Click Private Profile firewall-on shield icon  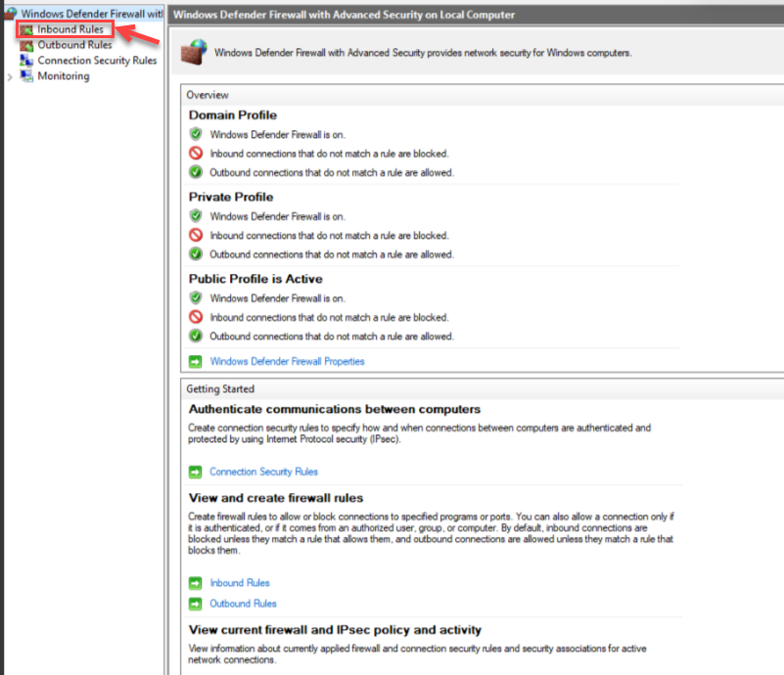click(x=196, y=216)
